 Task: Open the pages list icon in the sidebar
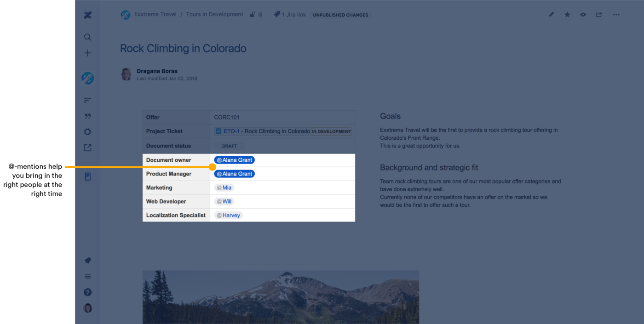coord(87,100)
